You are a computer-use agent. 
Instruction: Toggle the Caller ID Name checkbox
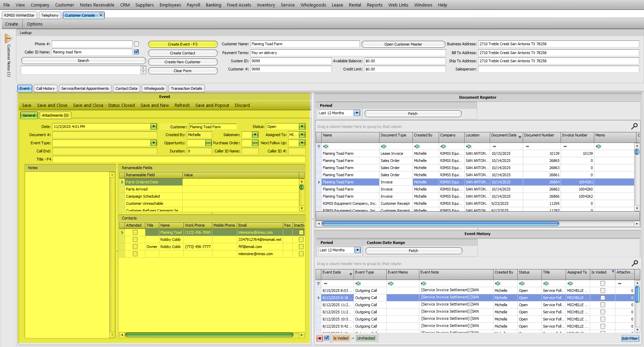[136, 52]
